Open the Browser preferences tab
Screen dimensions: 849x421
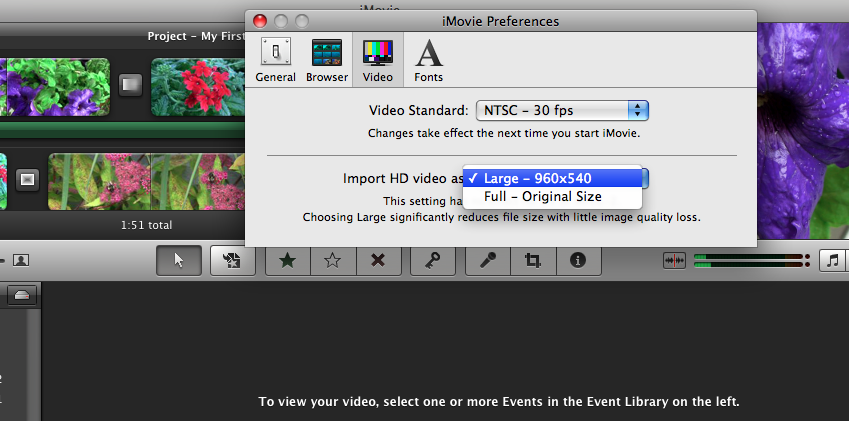(x=326, y=60)
